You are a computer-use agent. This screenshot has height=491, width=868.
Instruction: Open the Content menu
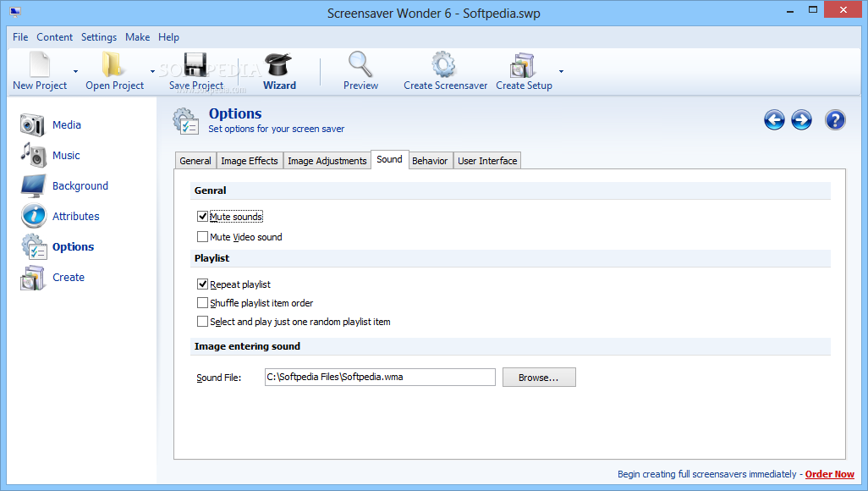click(54, 37)
